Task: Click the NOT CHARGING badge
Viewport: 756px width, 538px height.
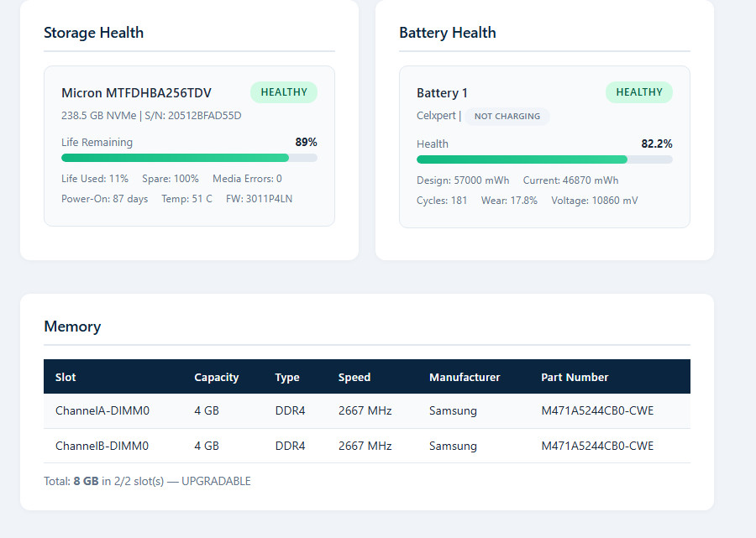Action: [x=507, y=117]
